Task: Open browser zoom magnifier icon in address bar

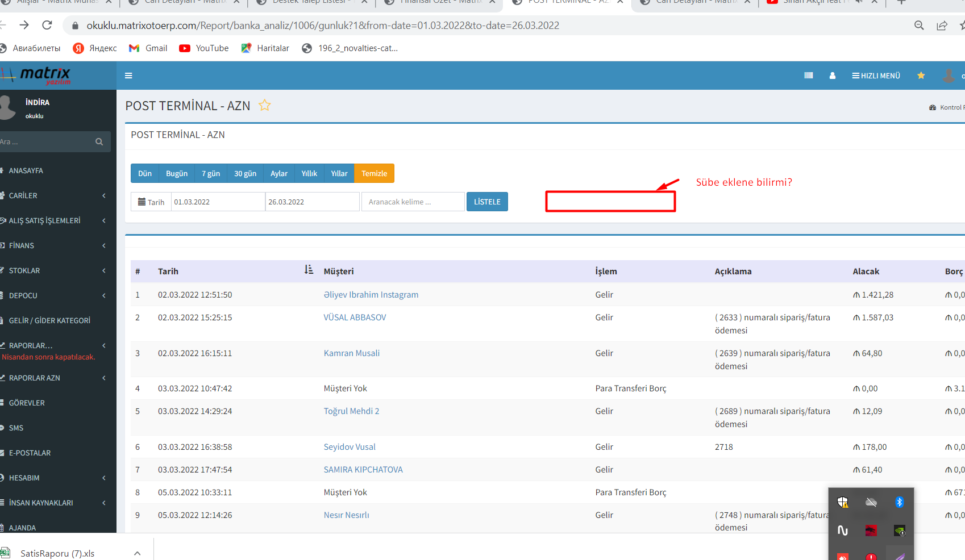Action: click(918, 26)
